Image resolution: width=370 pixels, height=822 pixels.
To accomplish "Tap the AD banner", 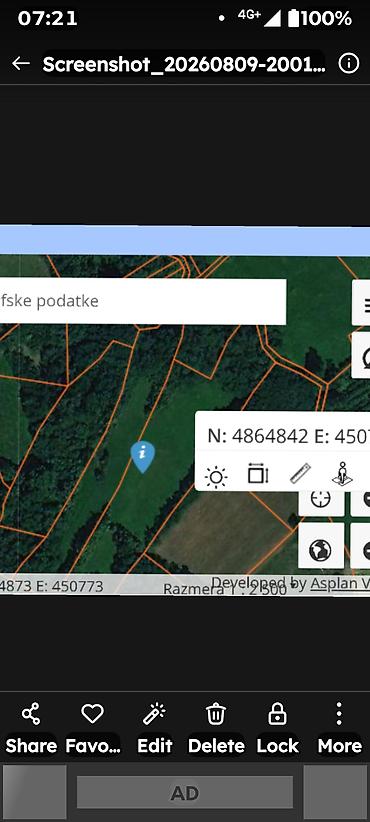I will point(184,792).
